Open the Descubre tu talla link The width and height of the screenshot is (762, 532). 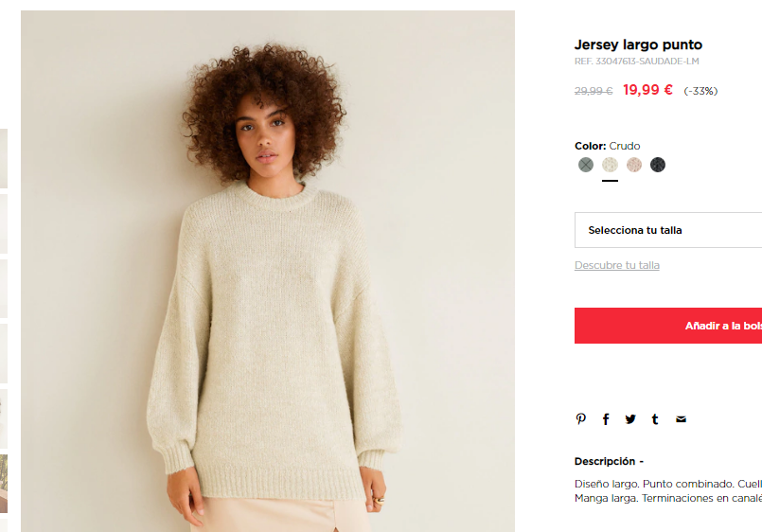616,265
